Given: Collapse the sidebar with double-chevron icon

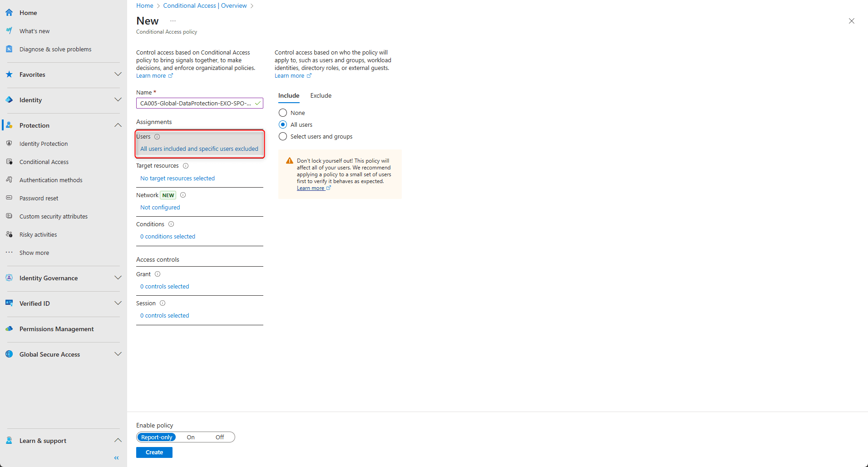Looking at the screenshot, I should [x=117, y=458].
